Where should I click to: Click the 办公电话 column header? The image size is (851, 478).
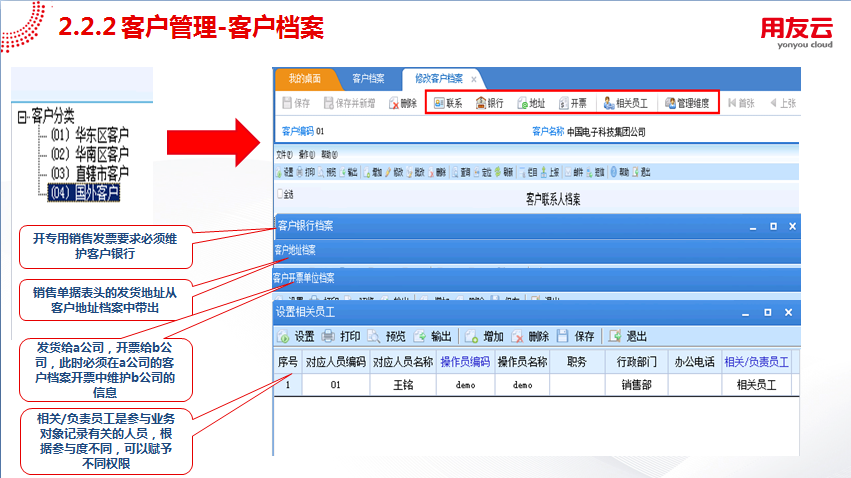click(695, 362)
